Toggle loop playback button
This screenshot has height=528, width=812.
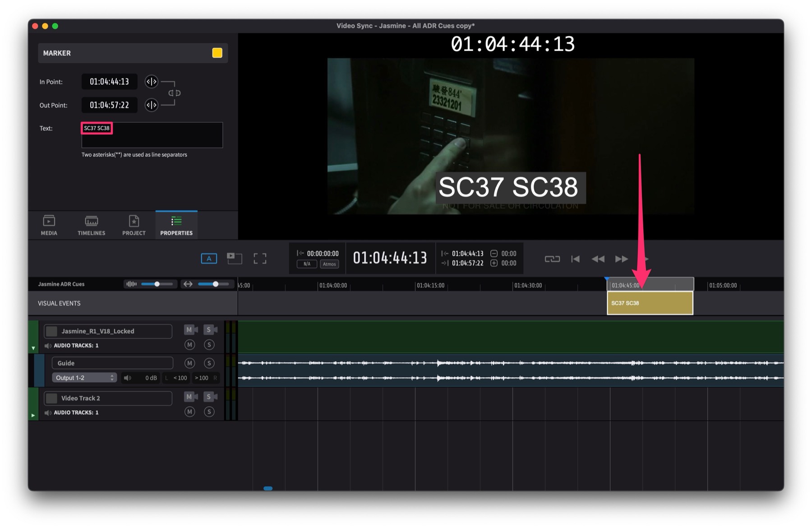(x=552, y=259)
